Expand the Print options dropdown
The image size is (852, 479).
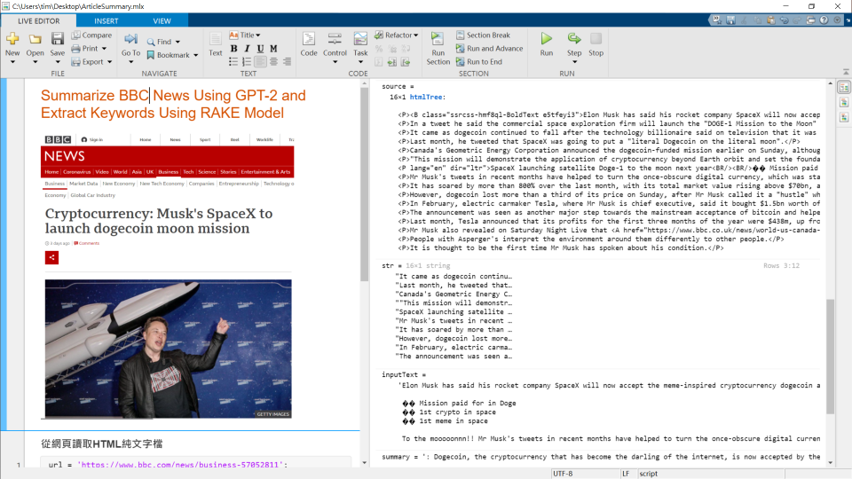[x=104, y=49]
